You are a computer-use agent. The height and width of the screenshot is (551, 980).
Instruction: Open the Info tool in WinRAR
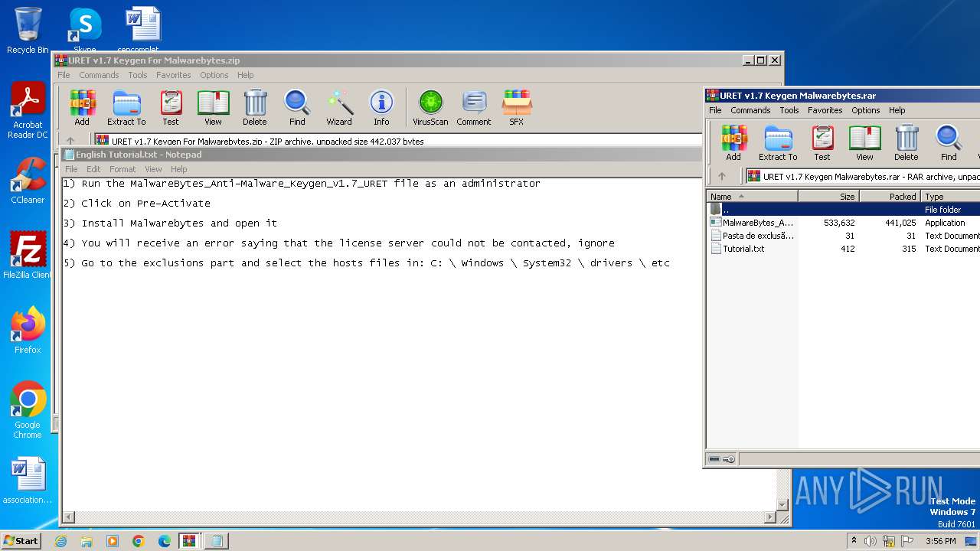[381, 108]
